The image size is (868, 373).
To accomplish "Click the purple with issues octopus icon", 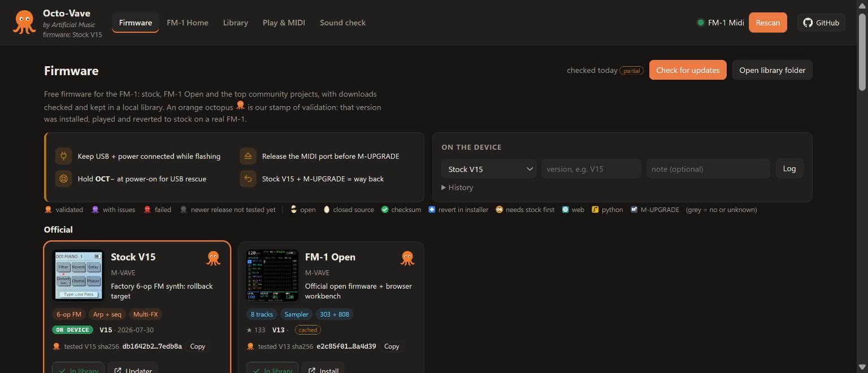I will point(95,210).
